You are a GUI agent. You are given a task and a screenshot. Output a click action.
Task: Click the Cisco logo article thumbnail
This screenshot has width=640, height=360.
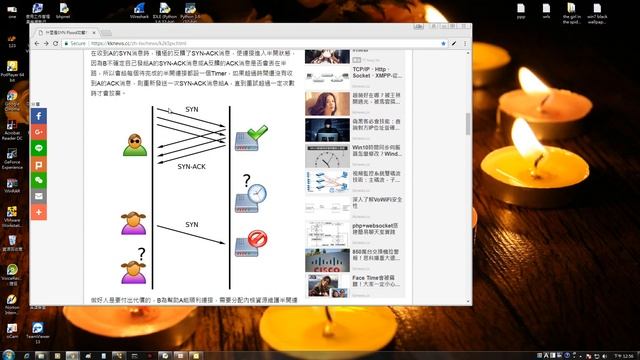click(327, 260)
